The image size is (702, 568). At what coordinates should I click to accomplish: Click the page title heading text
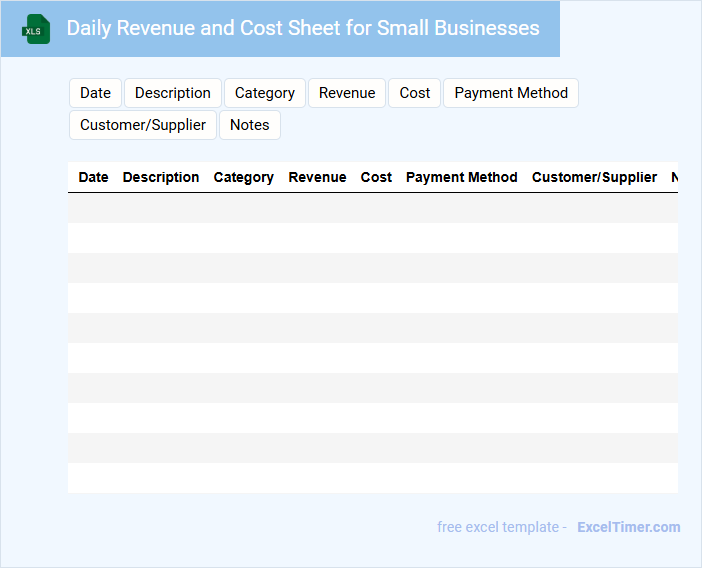pos(302,28)
